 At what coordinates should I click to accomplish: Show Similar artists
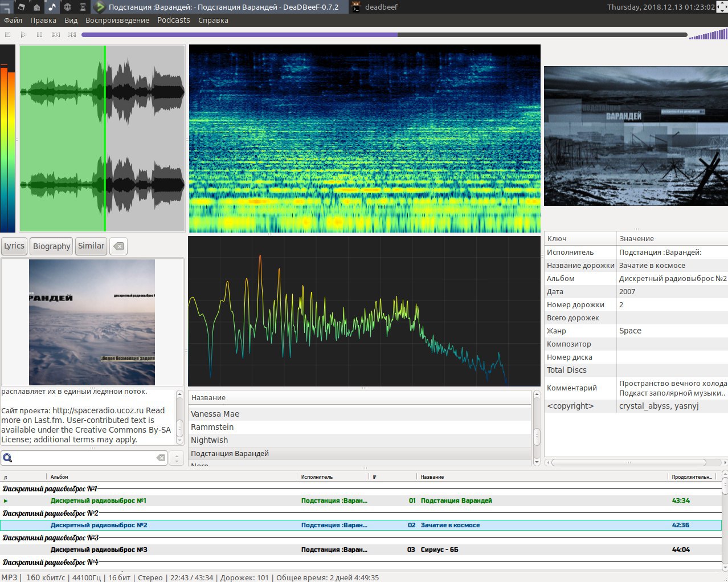pyautogui.click(x=91, y=246)
